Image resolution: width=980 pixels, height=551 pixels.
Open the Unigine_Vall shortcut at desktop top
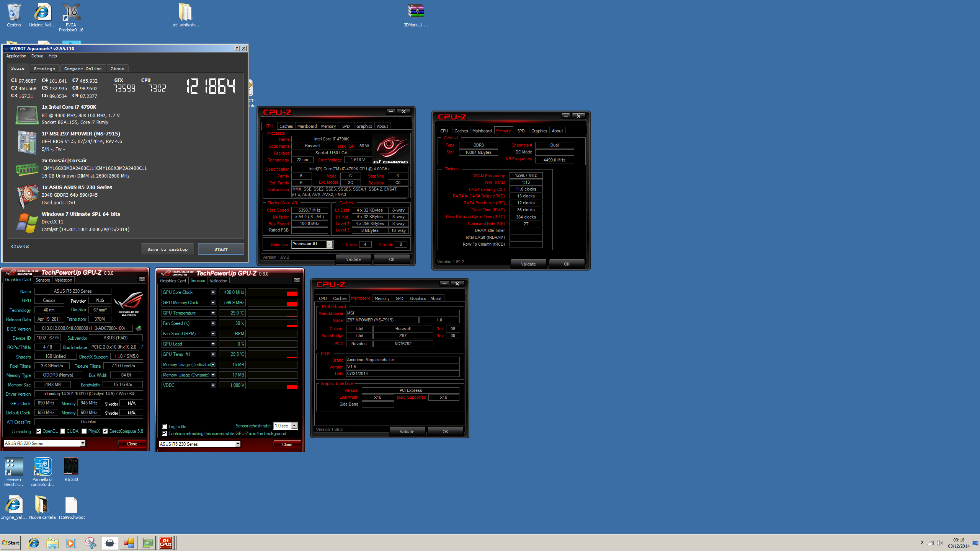click(x=42, y=15)
